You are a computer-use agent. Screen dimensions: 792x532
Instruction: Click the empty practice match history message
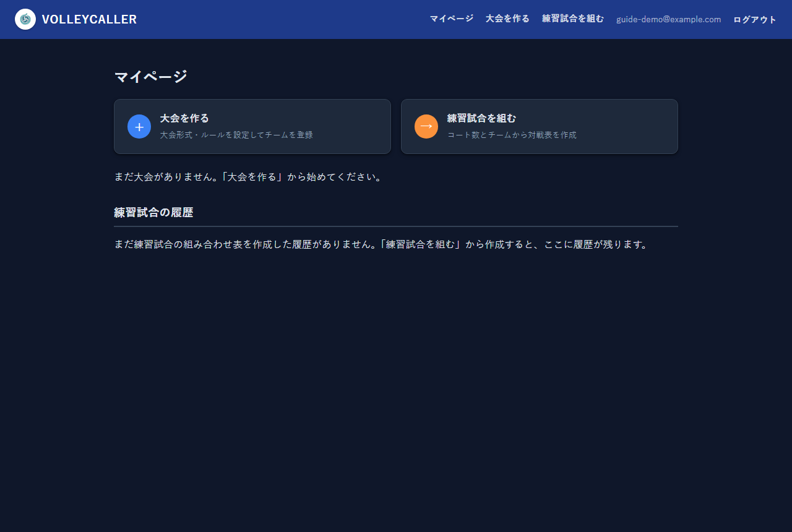click(x=382, y=244)
